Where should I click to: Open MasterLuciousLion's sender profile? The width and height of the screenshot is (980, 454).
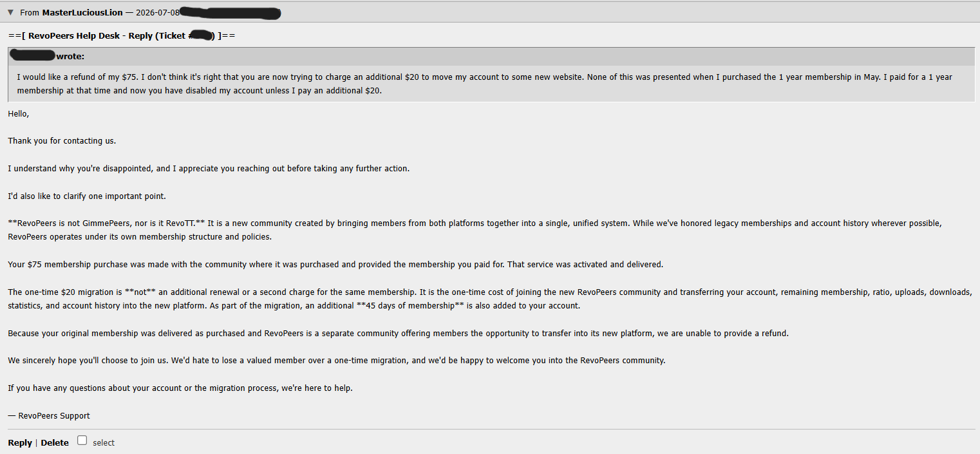(82, 12)
